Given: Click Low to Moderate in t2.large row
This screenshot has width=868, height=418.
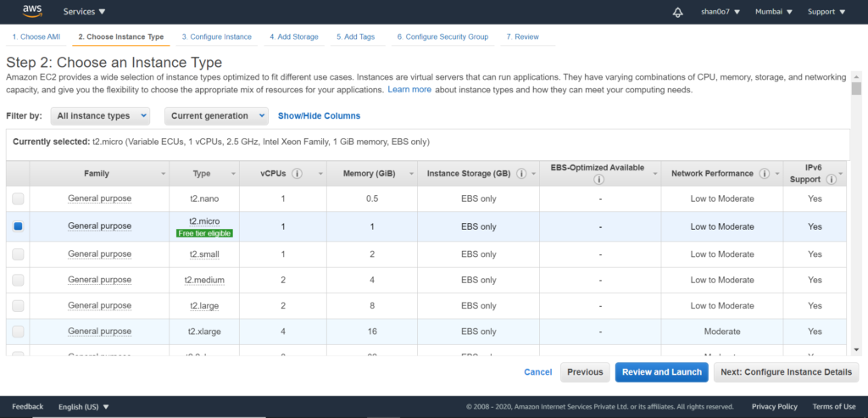Looking at the screenshot, I should (722, 305).
